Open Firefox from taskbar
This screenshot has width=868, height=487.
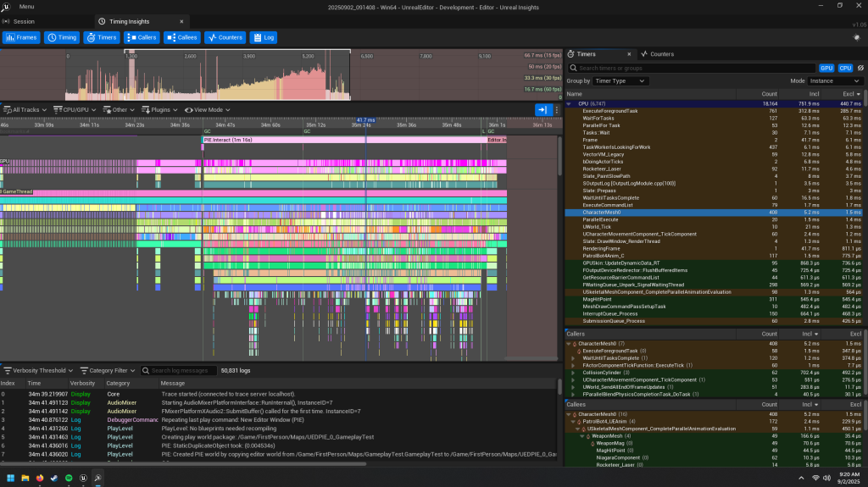coord(39,478)
